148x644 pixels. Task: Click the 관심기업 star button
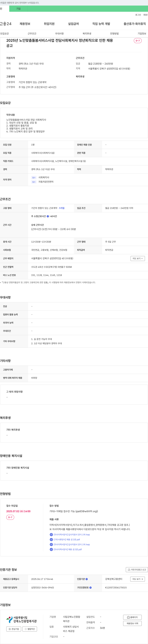click(x=13, y=629)
